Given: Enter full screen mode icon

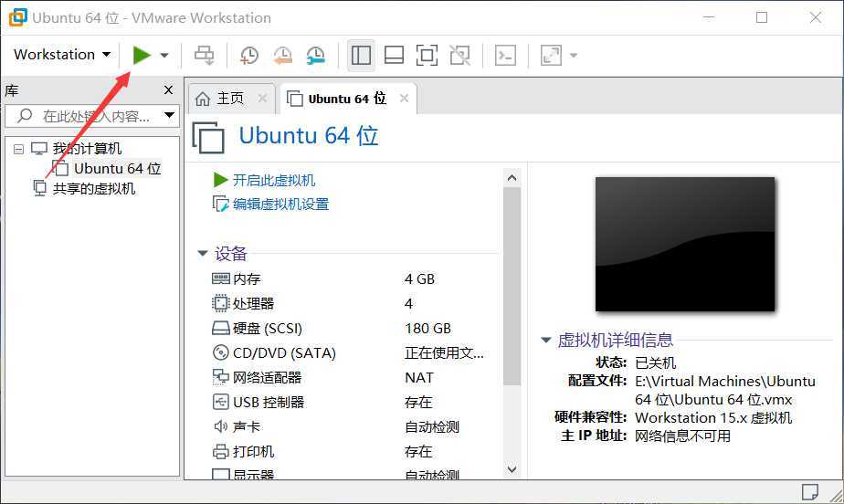Looking at the screenshot, I should pos(427,55).
